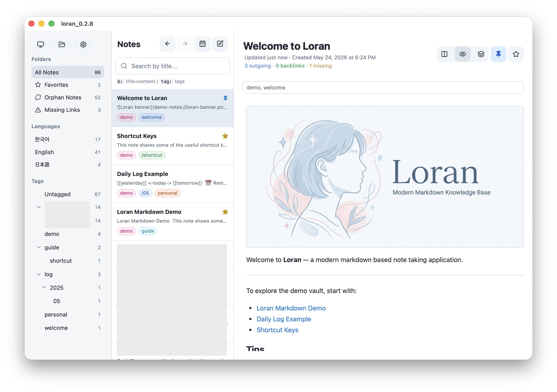
Task: Open Orphan Notes folder
Action: (x=68, y=97)
